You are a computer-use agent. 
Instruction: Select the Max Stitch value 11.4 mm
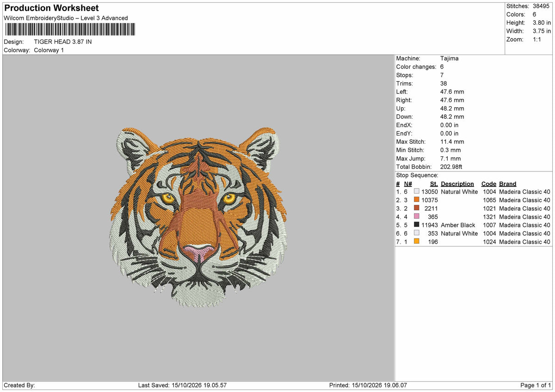[x=452, y=141]
